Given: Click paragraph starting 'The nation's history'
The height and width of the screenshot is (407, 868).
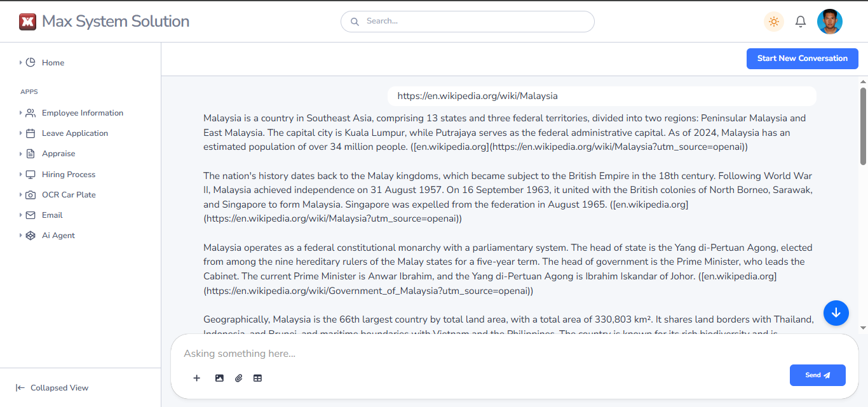Looking at the screenshot, I should pyautogui.click(x=508, y=197).
